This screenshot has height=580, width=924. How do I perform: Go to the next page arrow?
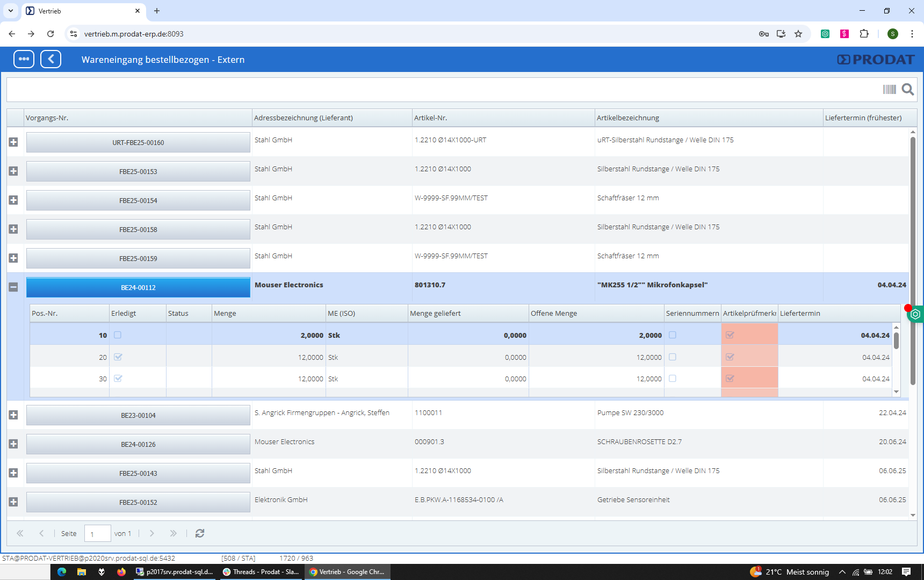pyautogui.click(x=152, y=533)
